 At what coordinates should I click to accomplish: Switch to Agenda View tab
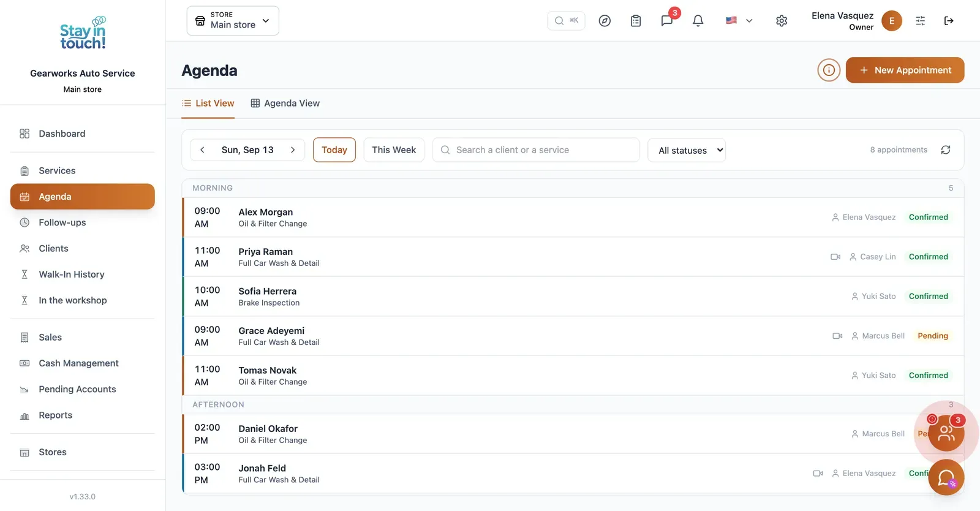(x=285, y=104)
